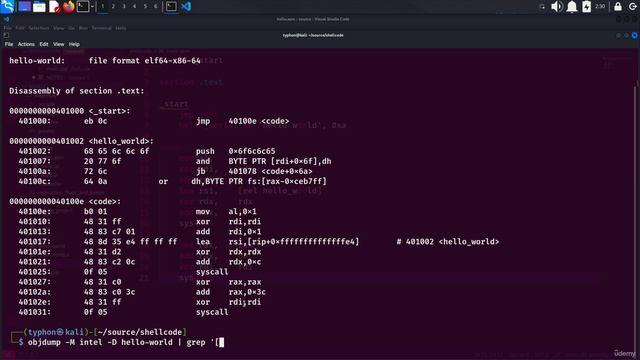The height and width of the screenshot is (360, 640).
Task: Click the panel clock showing 2:30
Action: coord(600,6)
